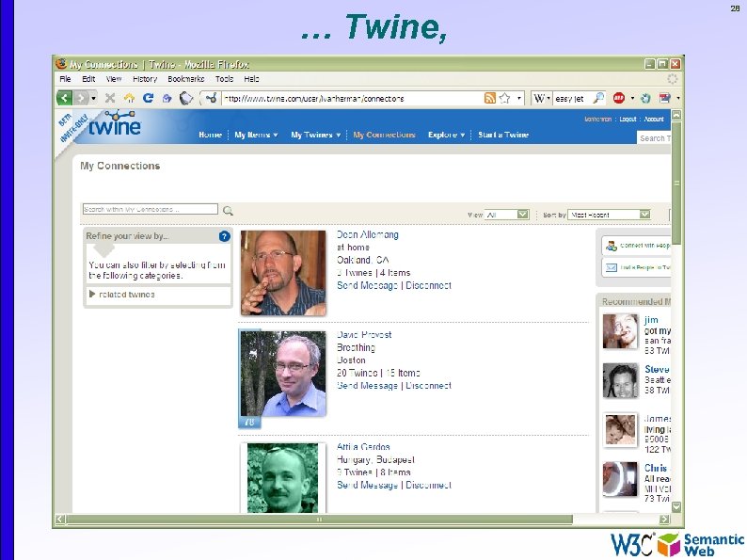The width and height of the screenshot is (747, 560).
Task: Click the connections search magnifier icon
Action: point(229,211)
